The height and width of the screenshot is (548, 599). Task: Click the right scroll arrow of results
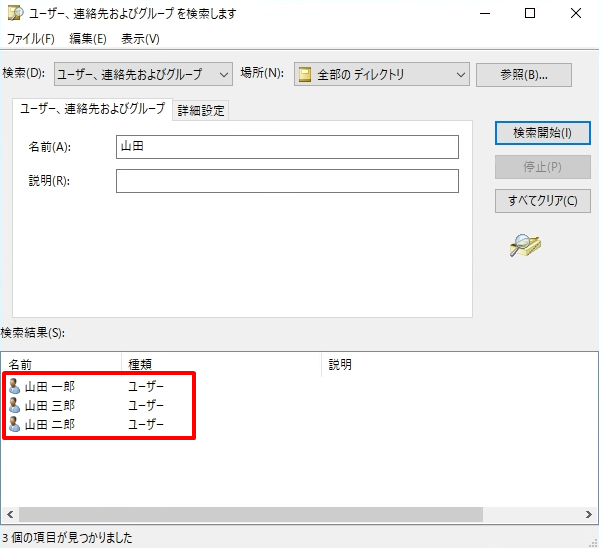coord(589,514)
